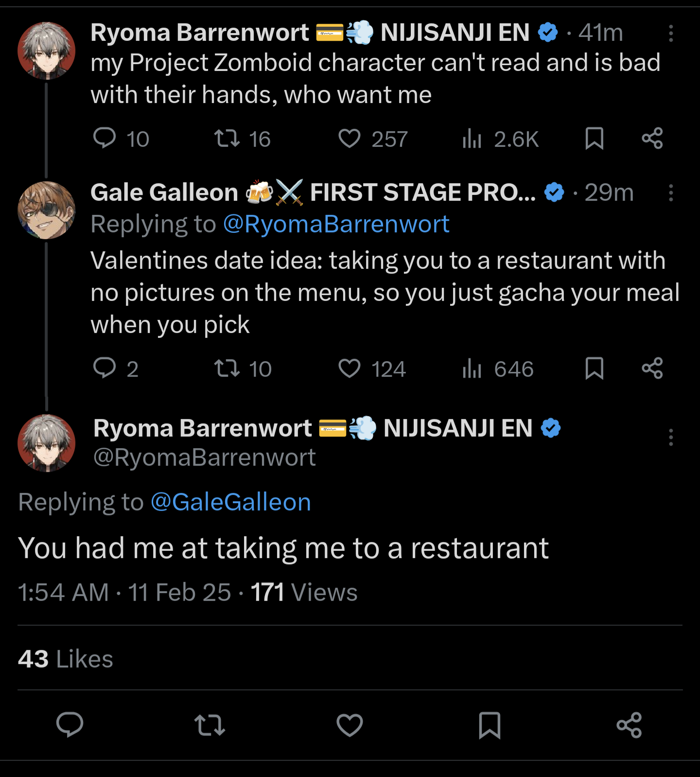Reply to Gale's Valentines date tweet

point(105,368)
